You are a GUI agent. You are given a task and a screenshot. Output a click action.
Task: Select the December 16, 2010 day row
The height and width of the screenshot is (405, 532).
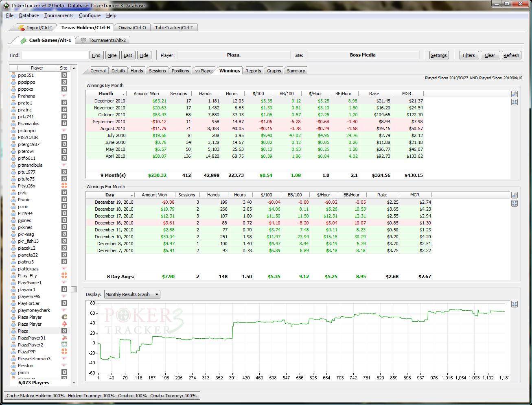coord(258,223)
